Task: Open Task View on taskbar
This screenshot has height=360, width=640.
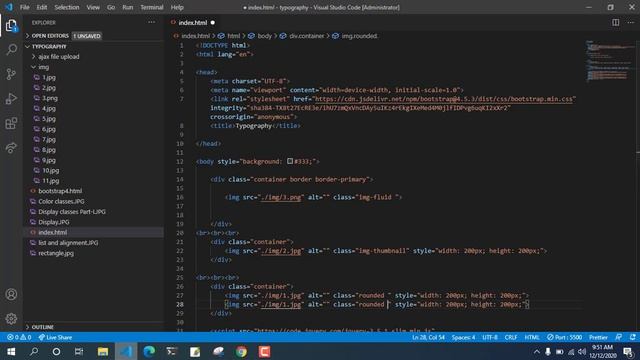Action: click(79, 351)
